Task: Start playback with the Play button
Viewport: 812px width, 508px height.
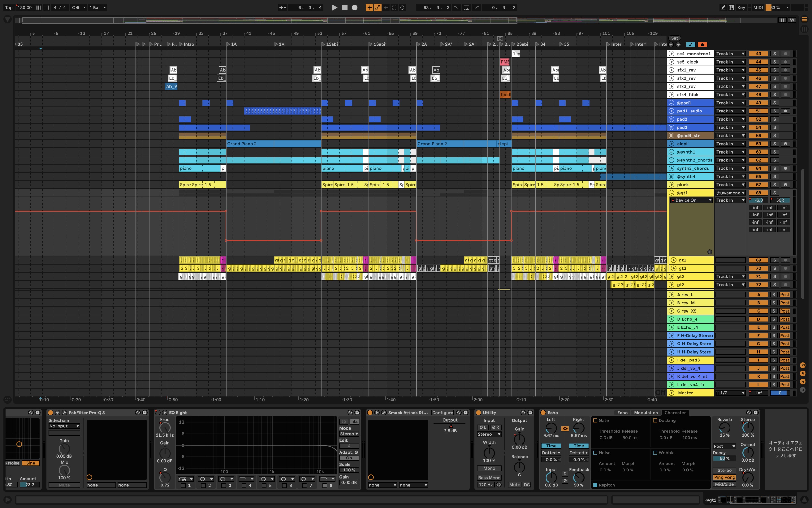Action: 334,7
